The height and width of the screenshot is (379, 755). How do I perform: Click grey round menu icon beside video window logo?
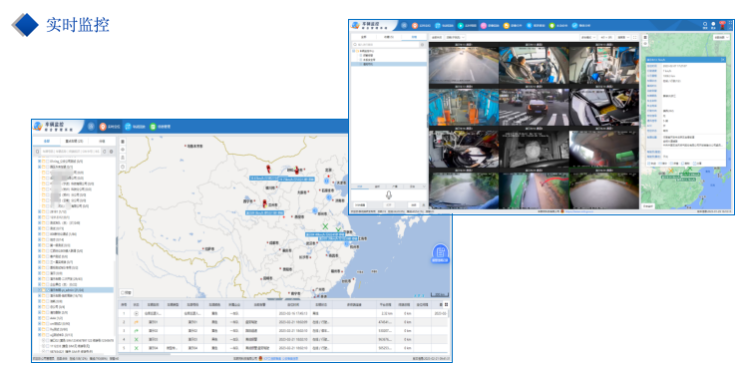pos(404,26)
